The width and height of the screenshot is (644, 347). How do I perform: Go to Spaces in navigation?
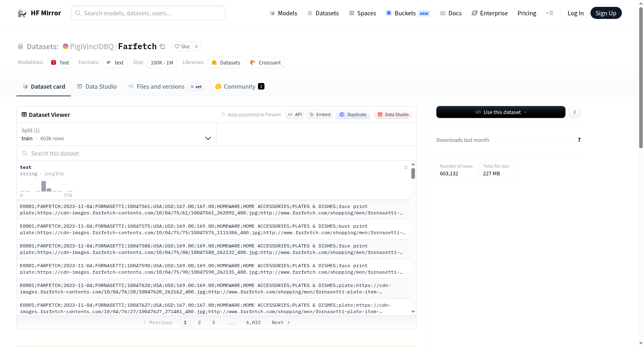[x=363, y=13]
